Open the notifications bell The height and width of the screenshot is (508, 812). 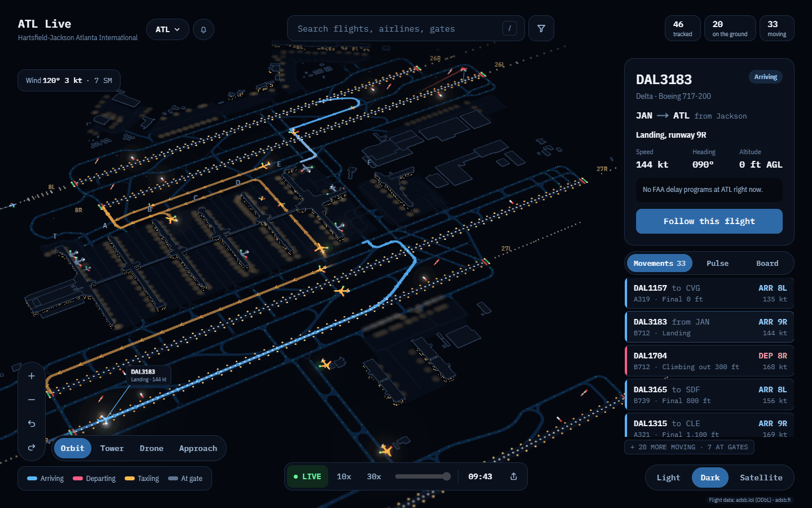204,29
